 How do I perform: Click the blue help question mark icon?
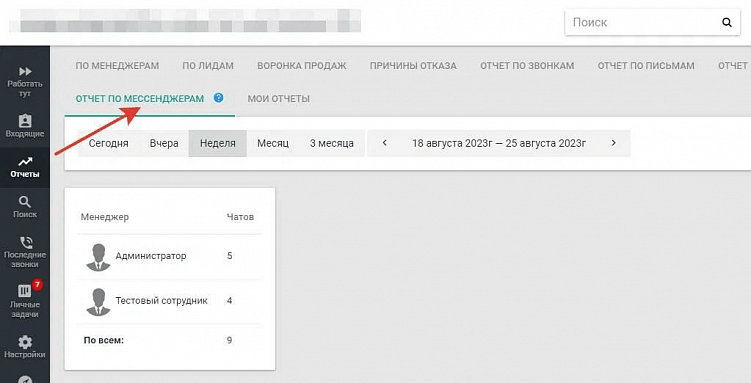(x=218, y=98)
